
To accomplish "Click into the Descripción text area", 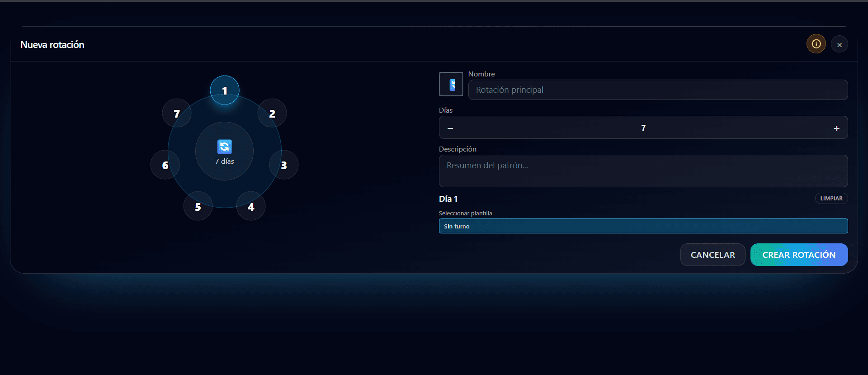I will (x=643, y=171).
